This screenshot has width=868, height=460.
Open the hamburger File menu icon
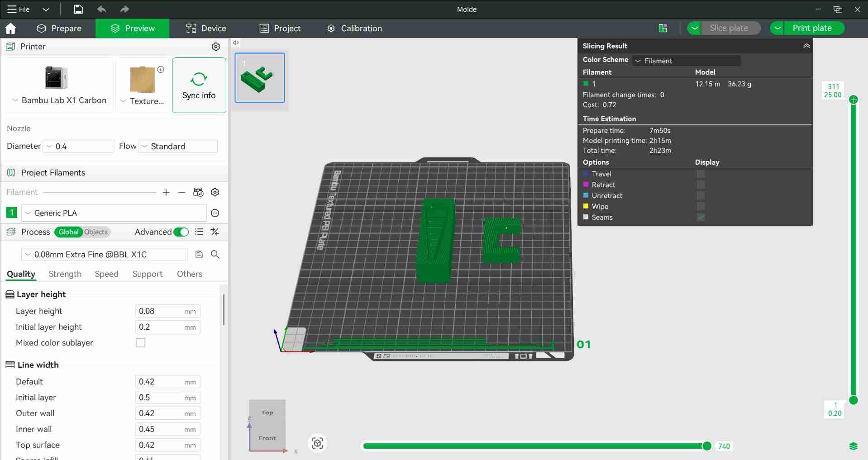[12, 9]
